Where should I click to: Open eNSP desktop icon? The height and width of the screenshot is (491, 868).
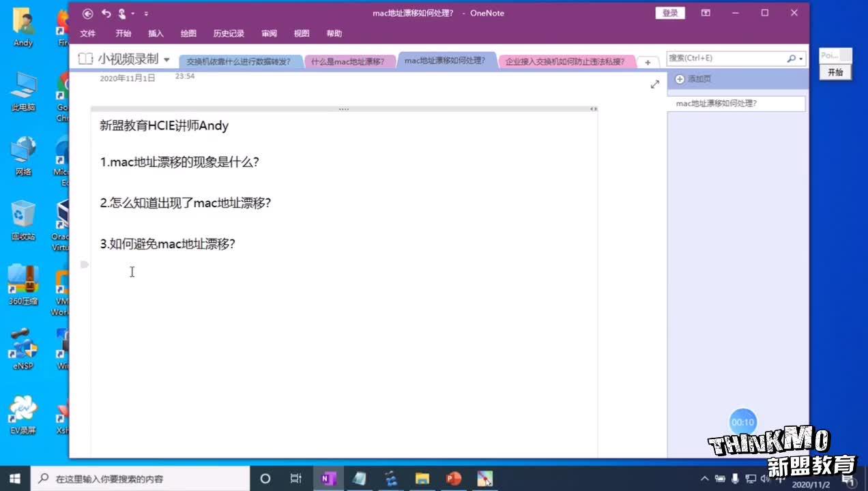[x=23, y=350]
